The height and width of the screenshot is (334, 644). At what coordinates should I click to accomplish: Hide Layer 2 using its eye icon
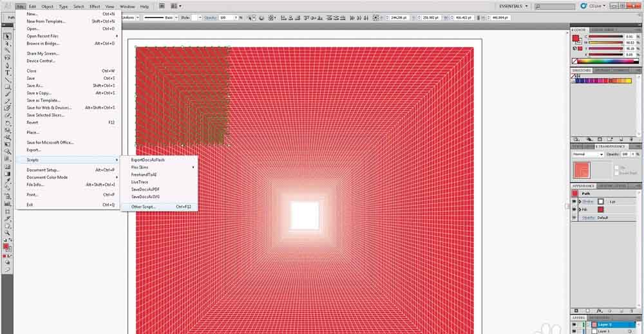click(574, 325)
